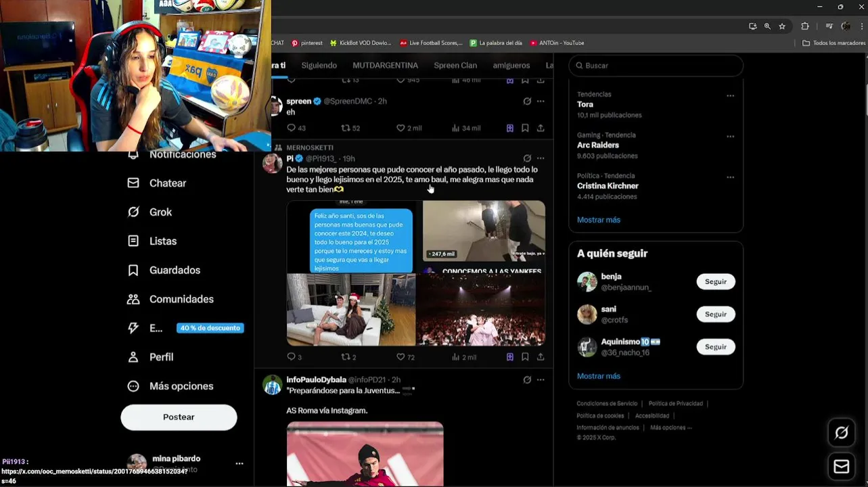This screenshot has height=487, width=868.
Task: Open Guardados bookmarks page
Action: 164,271
